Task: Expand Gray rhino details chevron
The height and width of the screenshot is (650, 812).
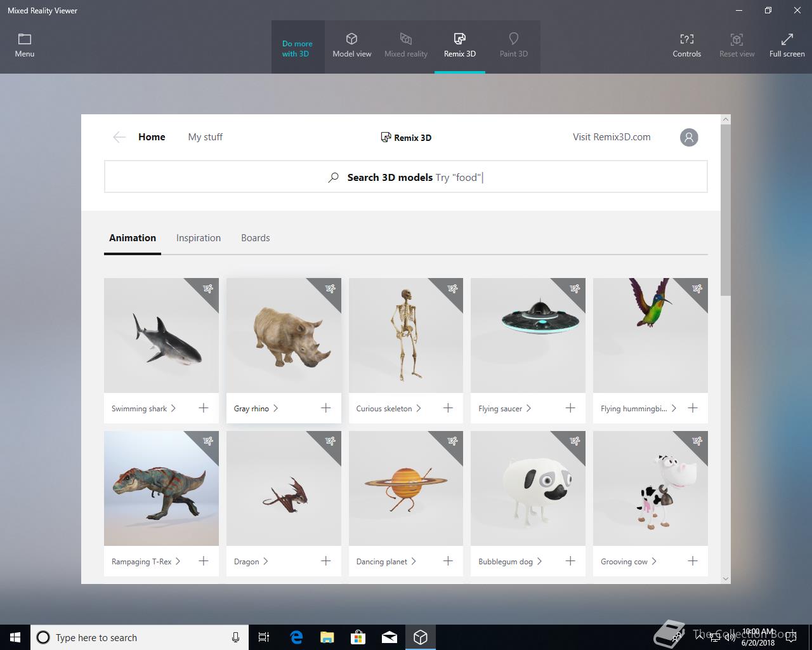Action: 275,408
